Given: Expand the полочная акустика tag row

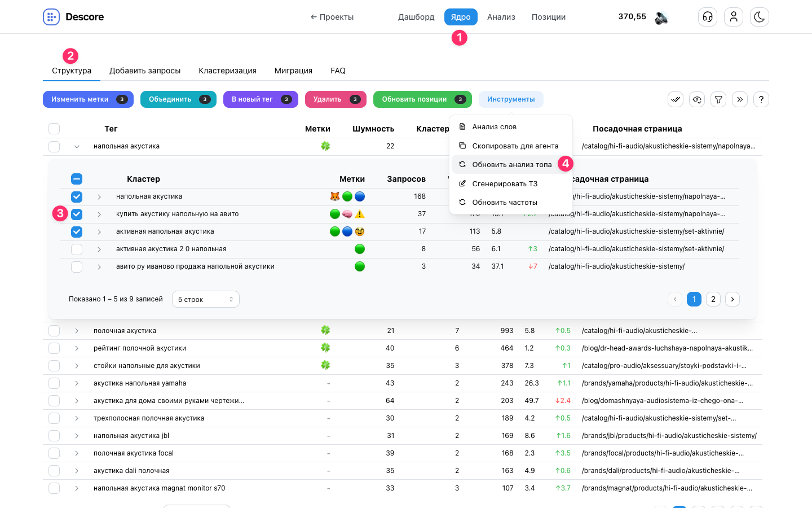Looking at the screenshot, I should 77,331.
